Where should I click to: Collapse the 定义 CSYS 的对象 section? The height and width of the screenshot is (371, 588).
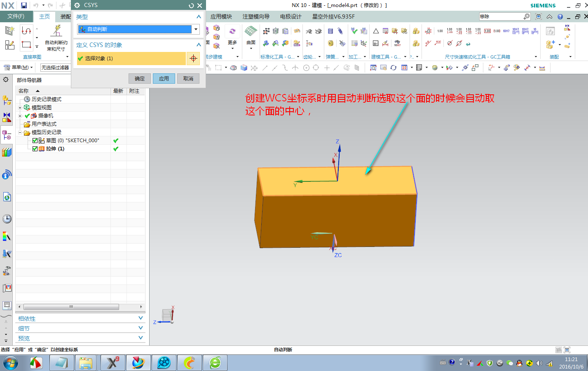point(199,45)
